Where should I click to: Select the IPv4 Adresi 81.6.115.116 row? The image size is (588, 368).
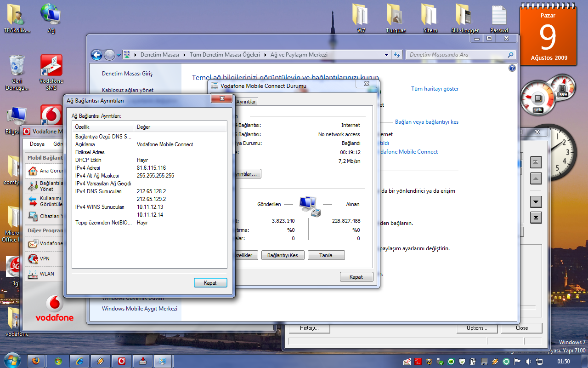150,168
